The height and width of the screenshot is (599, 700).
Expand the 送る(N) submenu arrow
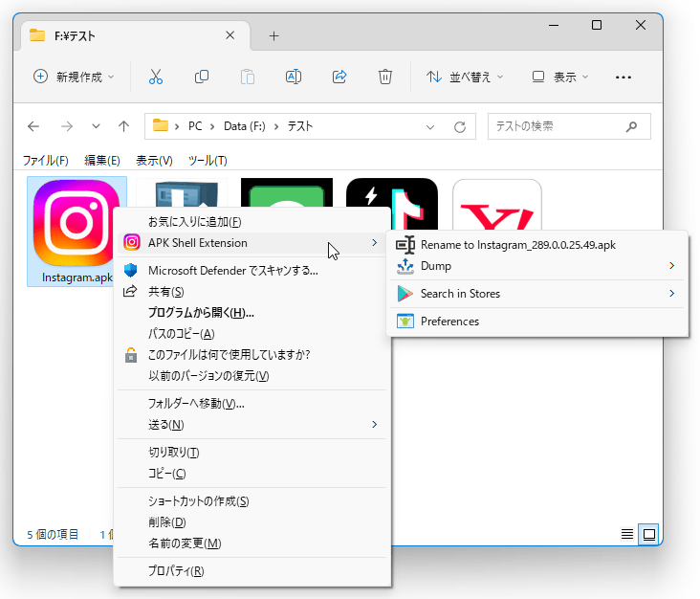(374, 424)
